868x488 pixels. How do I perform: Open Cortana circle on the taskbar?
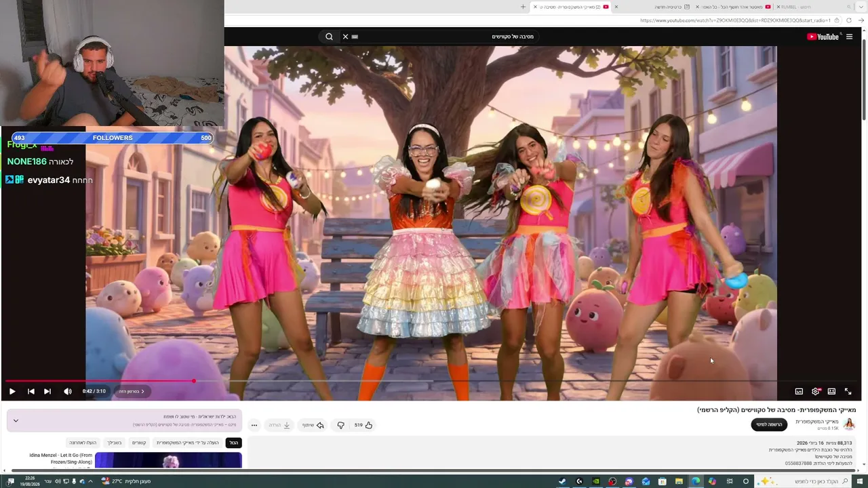746,481
